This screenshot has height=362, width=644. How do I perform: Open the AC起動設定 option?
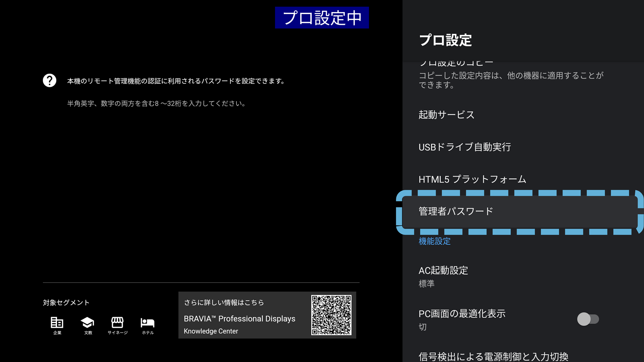click(x=443, y=270)
